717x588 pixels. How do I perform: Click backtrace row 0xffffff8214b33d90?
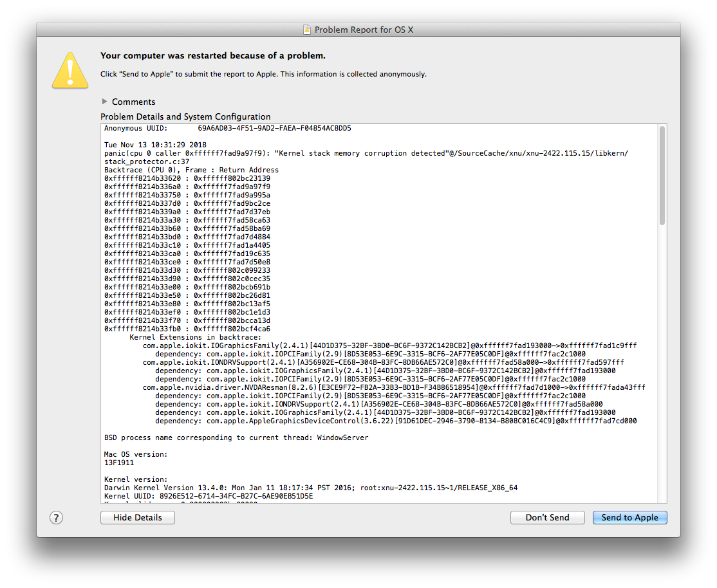[x=187, y=279]
